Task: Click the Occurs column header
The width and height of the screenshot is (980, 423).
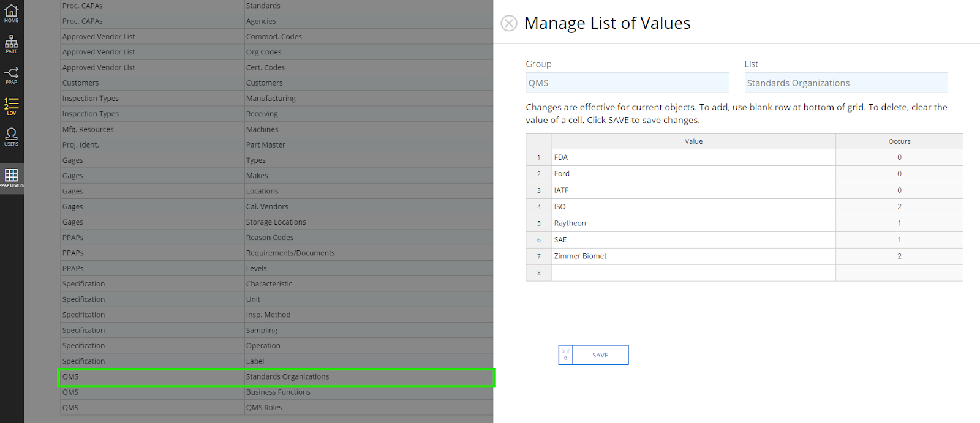Action: tap(899, 141)
